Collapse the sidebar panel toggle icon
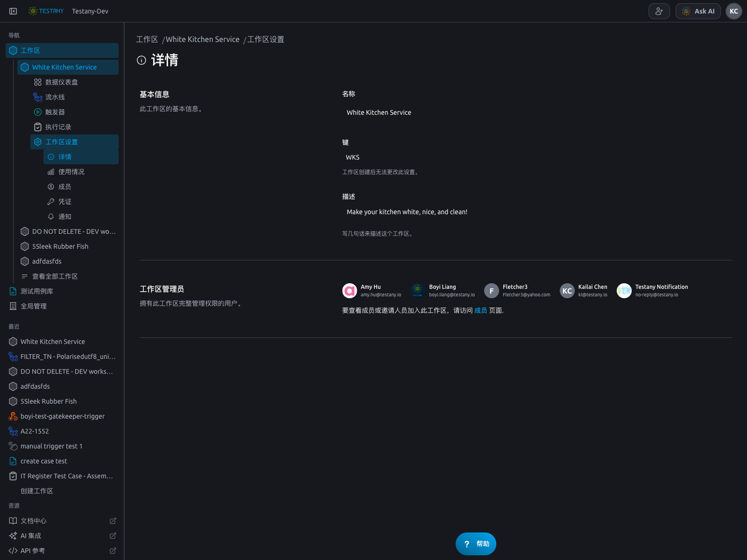Image resolution: width=747 pixels, height=560 pixels. tap(13, 11)
